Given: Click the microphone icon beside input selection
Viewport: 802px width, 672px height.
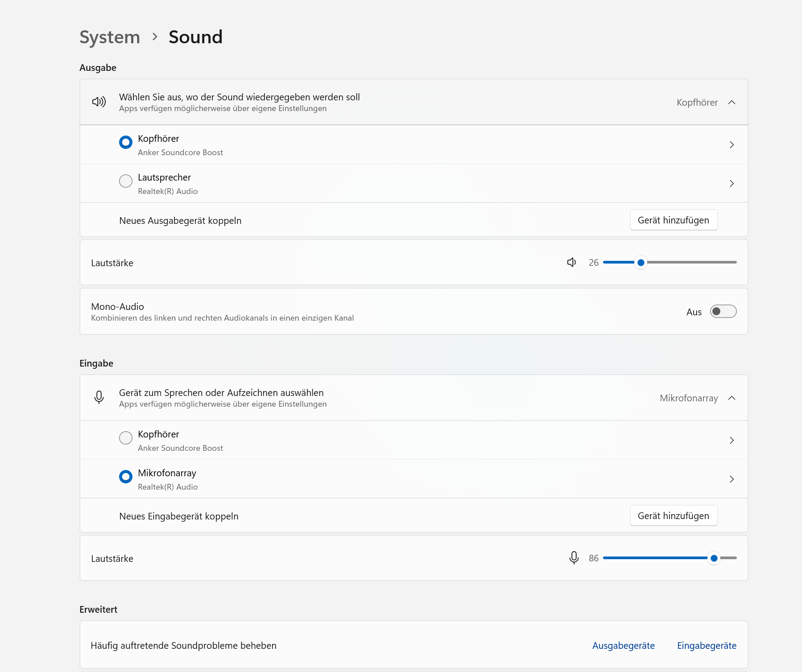Looking at the screenshot, I should pyautogui.click(x=99, y=397).
